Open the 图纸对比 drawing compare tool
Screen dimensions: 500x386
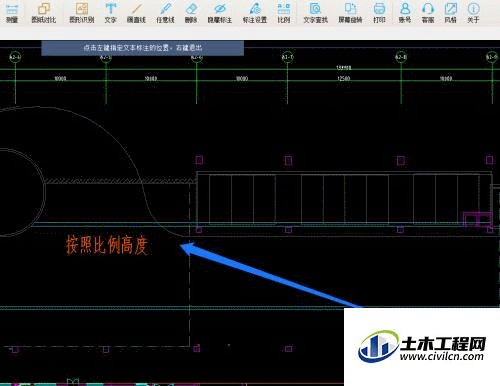tap(44, 13)
